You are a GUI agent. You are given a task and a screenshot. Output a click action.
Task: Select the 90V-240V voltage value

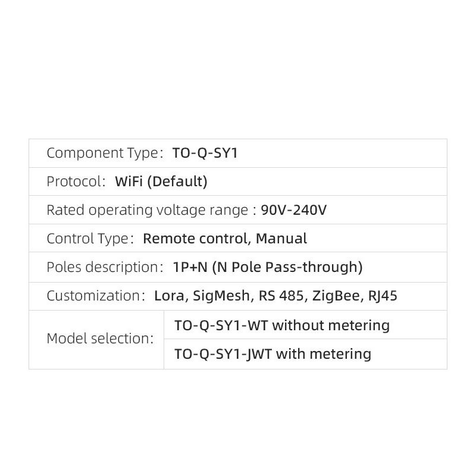click(x=294, y=210)
